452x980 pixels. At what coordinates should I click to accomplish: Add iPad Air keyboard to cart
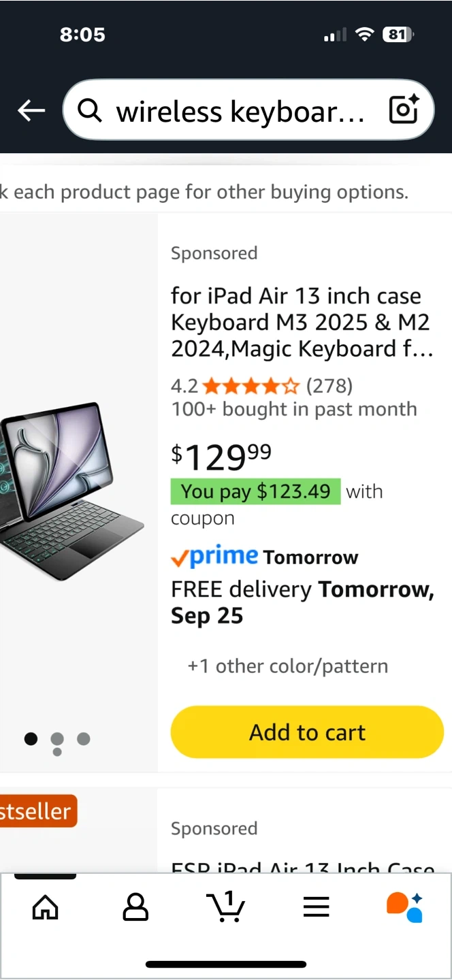(x=307, y=732)
